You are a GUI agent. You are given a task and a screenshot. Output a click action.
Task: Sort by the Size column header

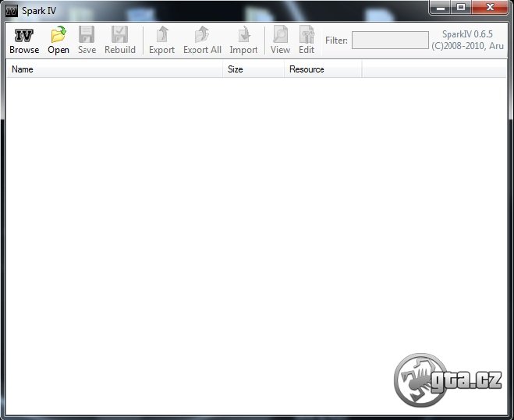click(253, 69)
